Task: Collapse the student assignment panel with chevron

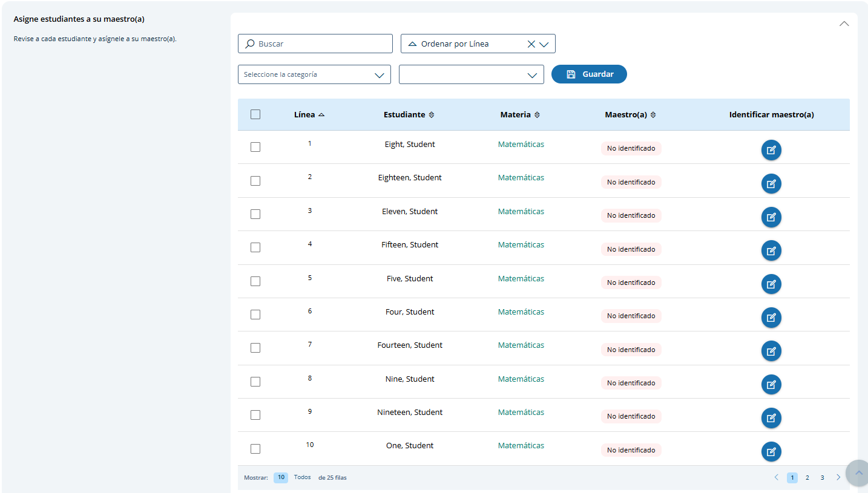Action: click(844, 24)
